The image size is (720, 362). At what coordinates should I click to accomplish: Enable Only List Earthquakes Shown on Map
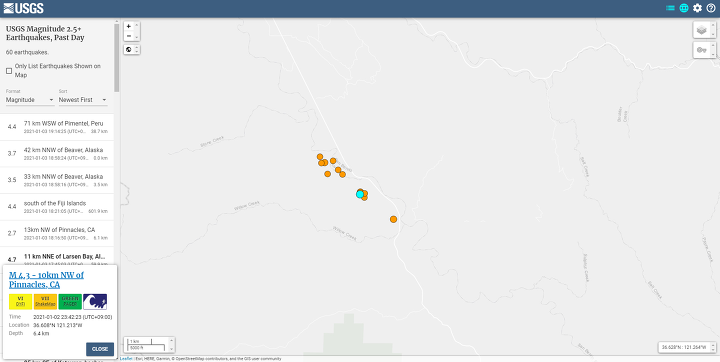[9, 71]
